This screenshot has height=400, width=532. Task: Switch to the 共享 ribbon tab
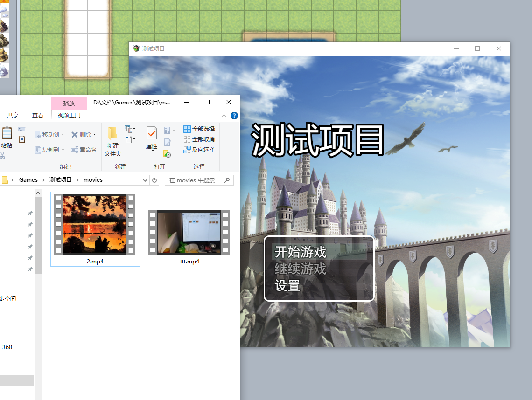(x=13, y=116)
